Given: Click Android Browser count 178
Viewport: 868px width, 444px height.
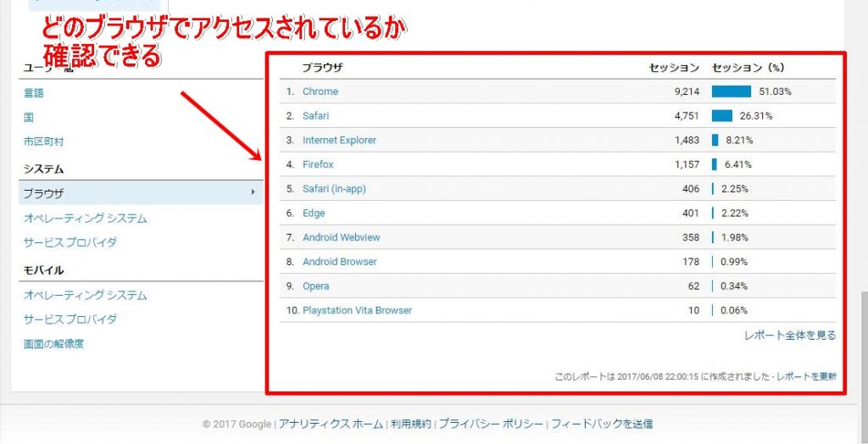Looking at the screenshot, I should [x=691, y=262].
